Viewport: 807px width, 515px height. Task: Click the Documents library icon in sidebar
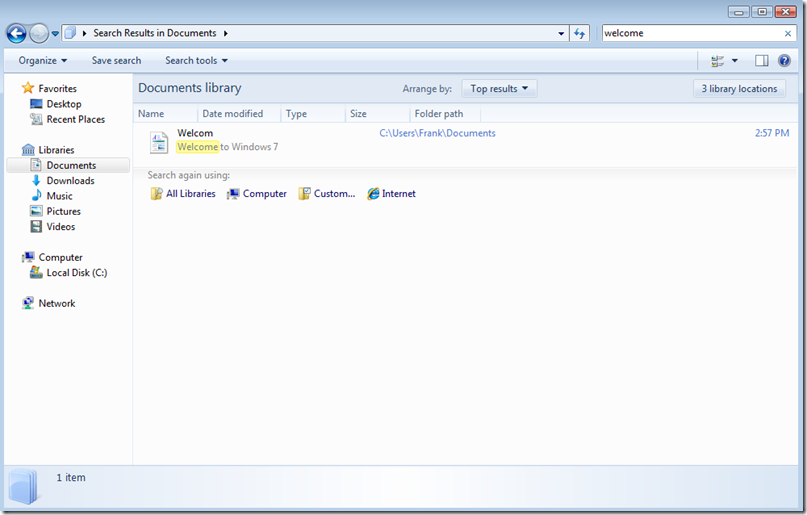(x=36, y=165)
